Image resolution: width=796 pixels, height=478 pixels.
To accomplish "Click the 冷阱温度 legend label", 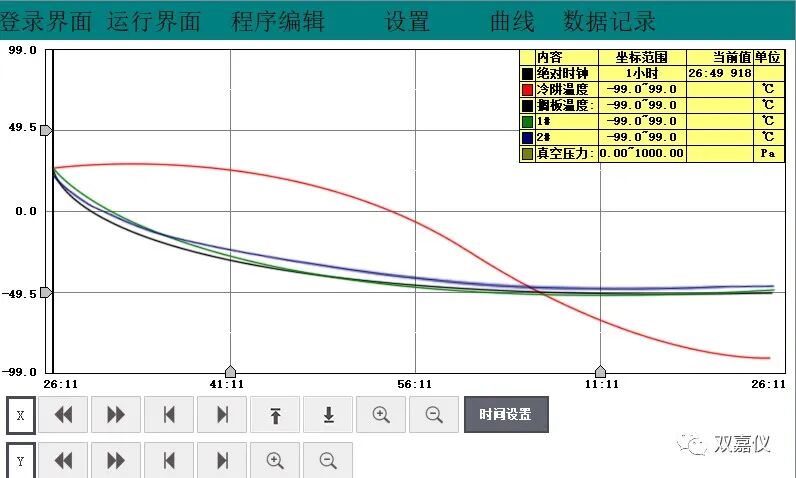I will point(562,89).
